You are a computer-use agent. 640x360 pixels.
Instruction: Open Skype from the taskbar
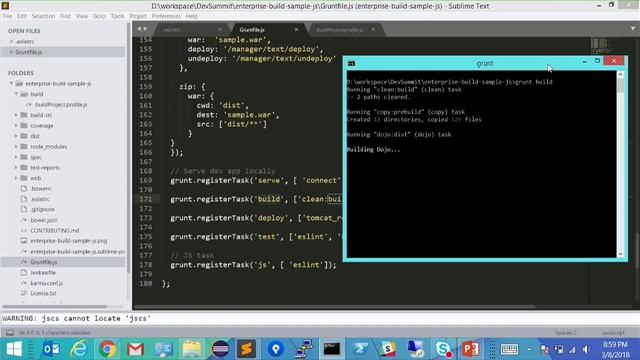coord(442,349)
